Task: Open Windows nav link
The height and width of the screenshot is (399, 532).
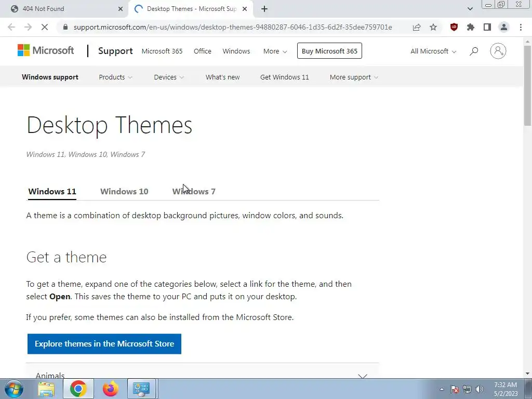Action: (x=236, y=51)
